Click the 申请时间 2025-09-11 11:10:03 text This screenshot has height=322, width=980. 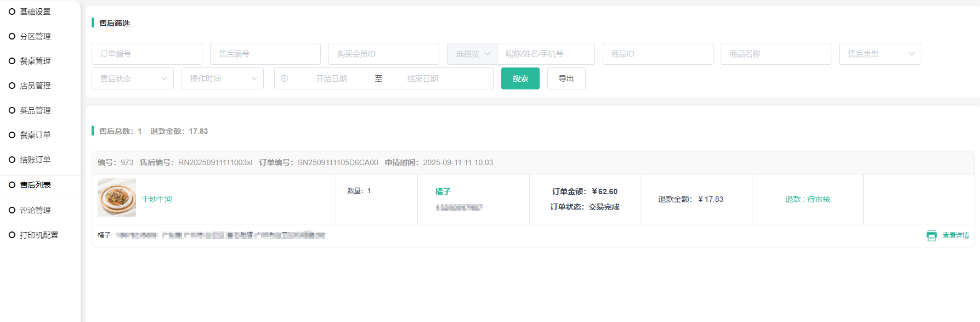pyautogui.click(x=439, y=162)
